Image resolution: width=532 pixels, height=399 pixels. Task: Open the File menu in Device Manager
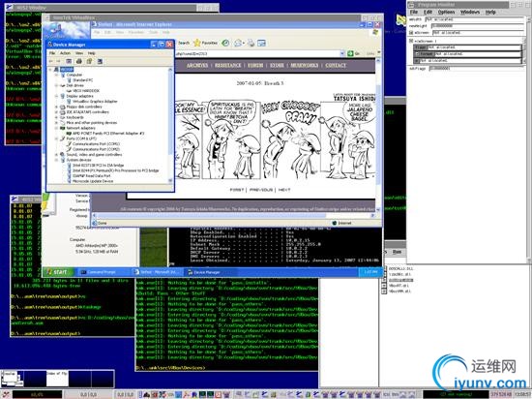click(52, 53)
